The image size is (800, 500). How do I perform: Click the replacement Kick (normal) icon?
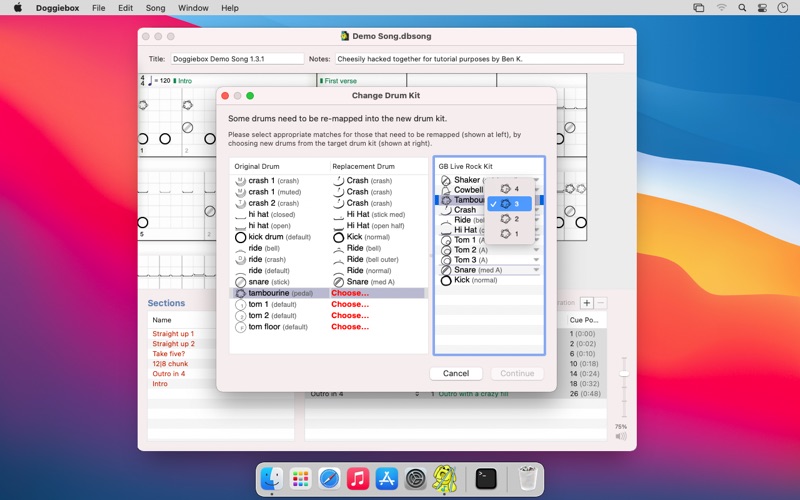coord(338,237)
